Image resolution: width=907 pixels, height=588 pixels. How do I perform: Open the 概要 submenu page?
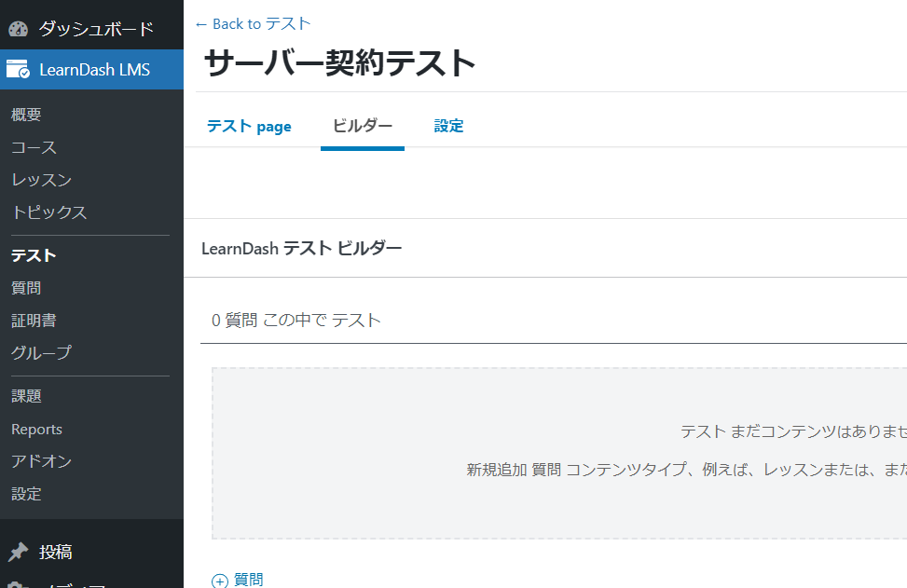pos(26,115)
